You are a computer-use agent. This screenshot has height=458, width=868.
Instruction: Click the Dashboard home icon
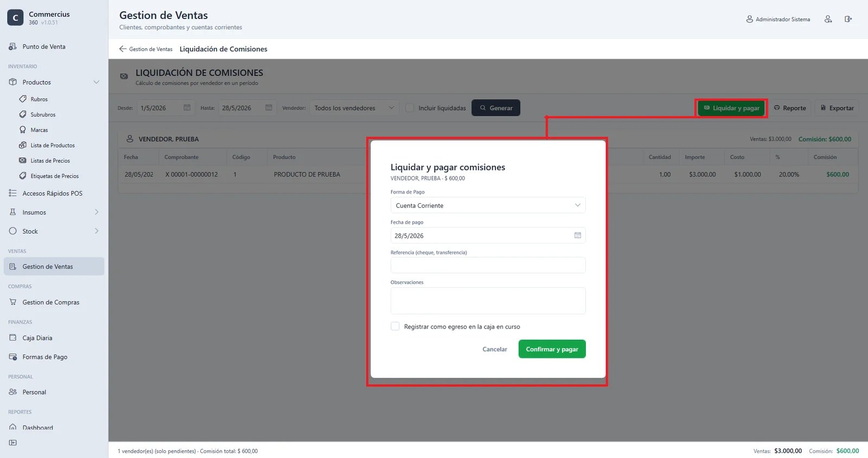click(x=13, y=428)
